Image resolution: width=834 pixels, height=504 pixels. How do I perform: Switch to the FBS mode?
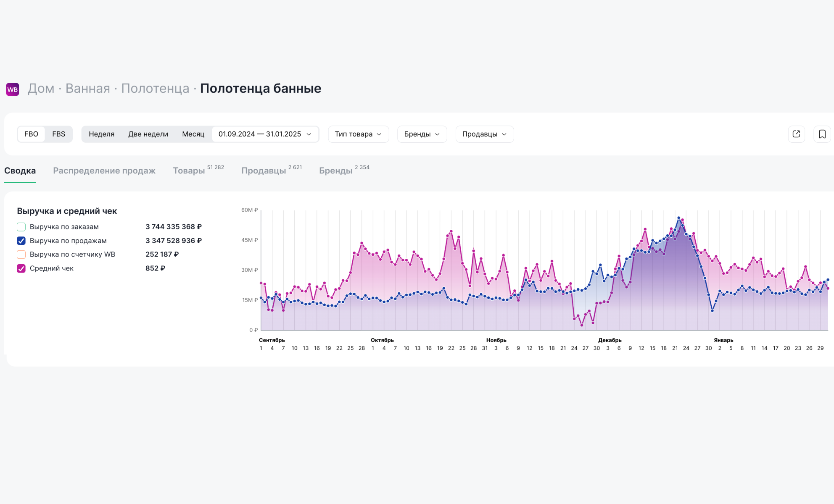(x=58, y=134)
